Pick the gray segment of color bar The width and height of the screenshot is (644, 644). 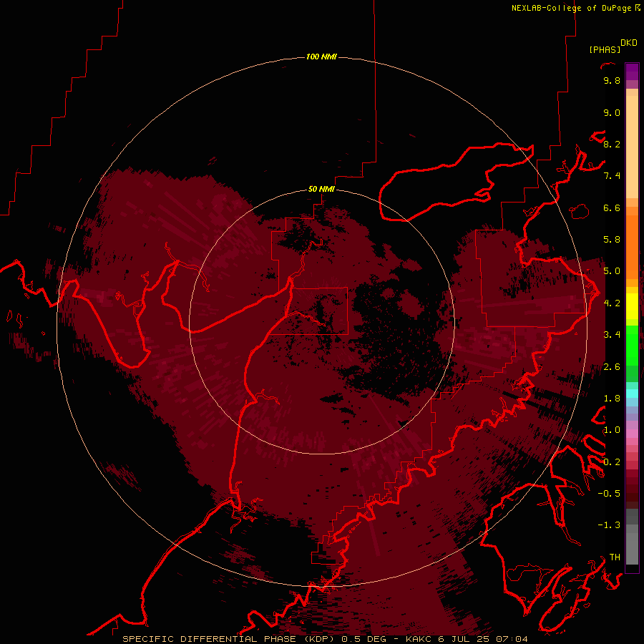(x=632, y=537)
